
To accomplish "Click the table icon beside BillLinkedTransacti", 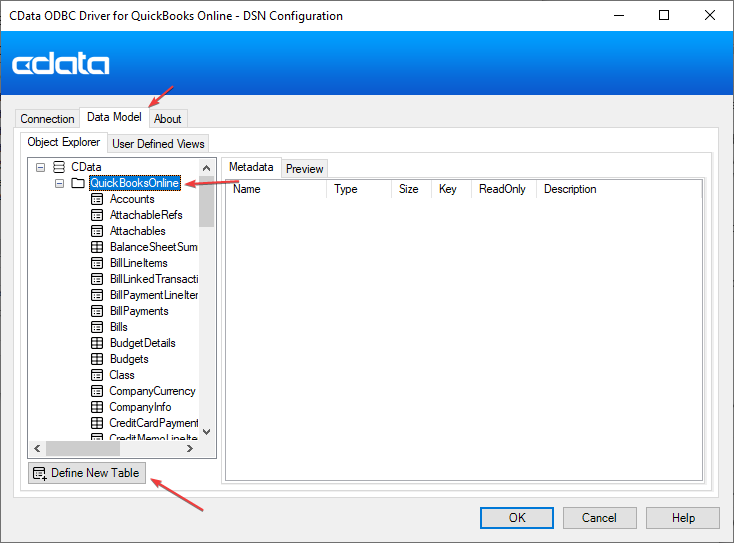I will pos(97,279).
